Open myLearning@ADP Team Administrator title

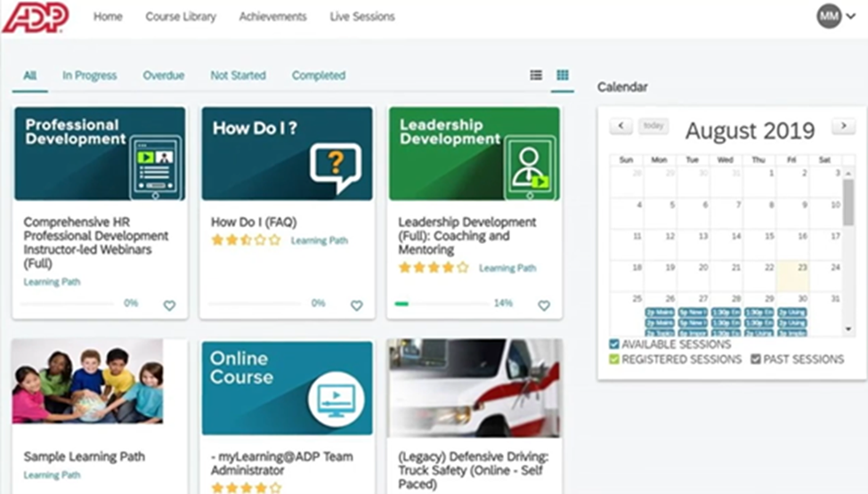(282, 463)
